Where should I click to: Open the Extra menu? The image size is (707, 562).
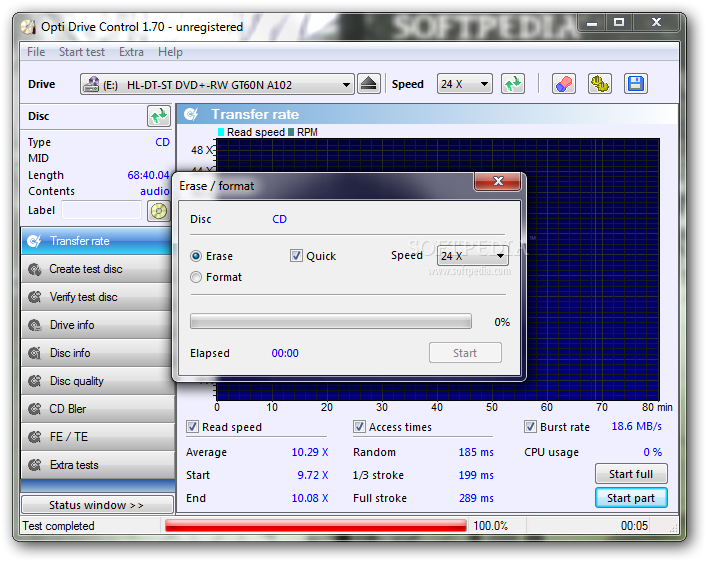pyautogui.click(x=131, y=52)
